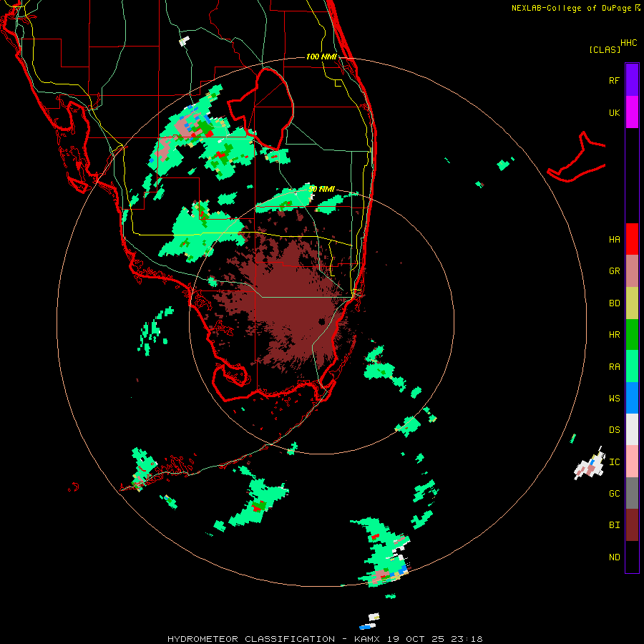Click the GR legend label

pos(614,271)
